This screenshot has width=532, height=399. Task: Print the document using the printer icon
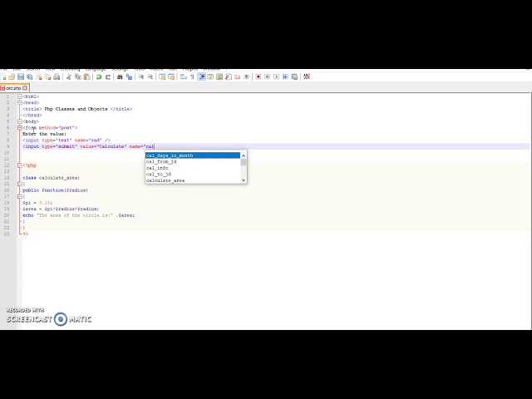tap(57, 77)
